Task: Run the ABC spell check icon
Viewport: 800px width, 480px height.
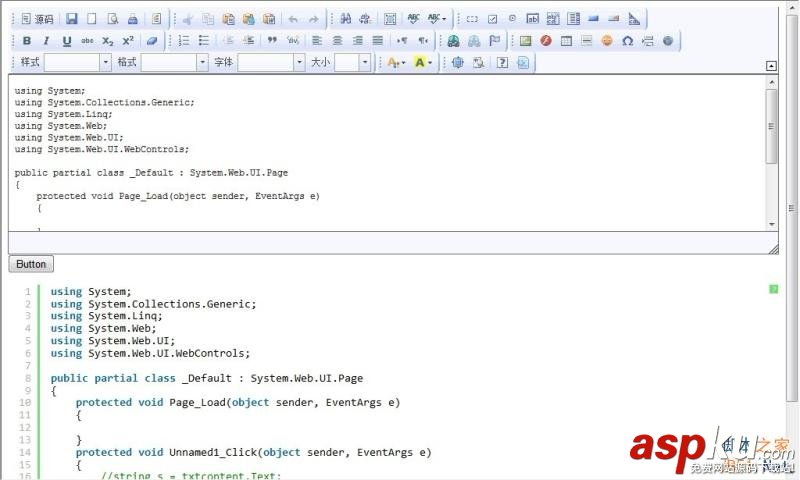Action: coord(413,19)
